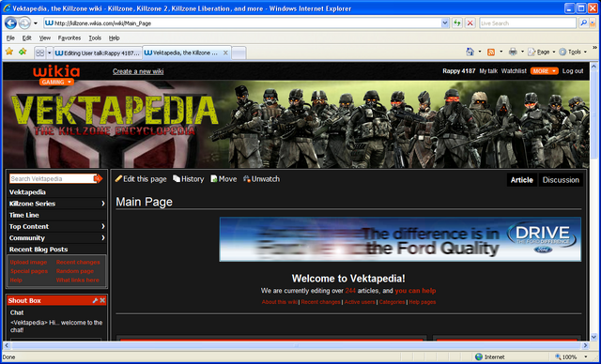Close the Shout Box widget

click(102, 300)
